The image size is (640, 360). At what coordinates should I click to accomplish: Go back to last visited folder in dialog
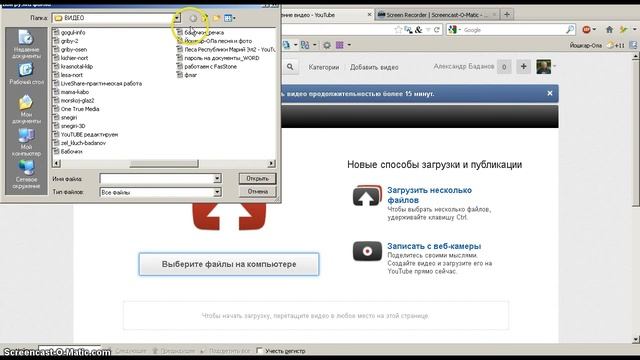pos(193,18)
